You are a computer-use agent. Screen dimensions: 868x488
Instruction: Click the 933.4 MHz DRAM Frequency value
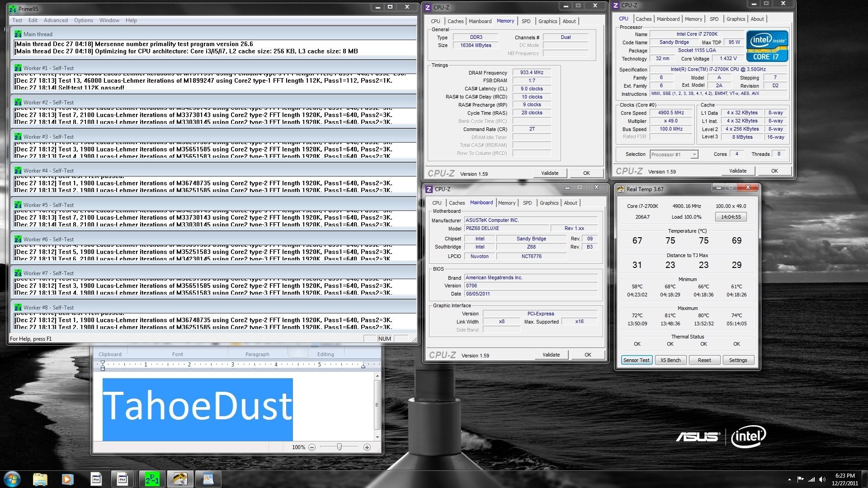(x=532, y=73)
